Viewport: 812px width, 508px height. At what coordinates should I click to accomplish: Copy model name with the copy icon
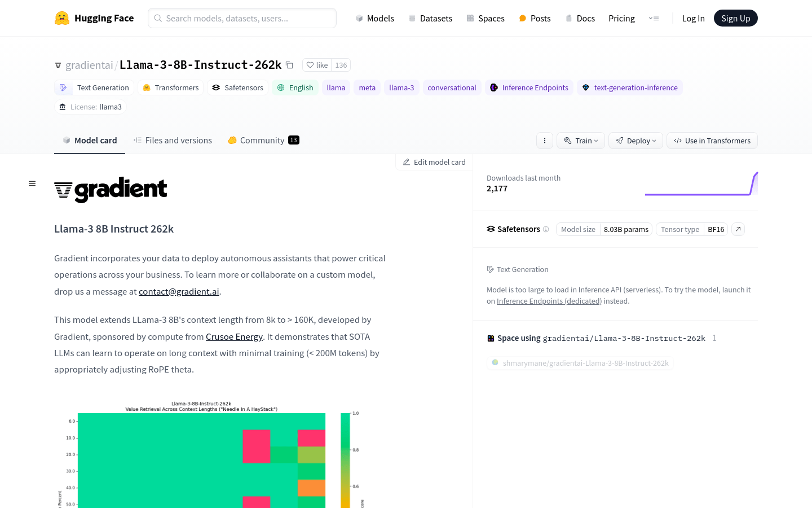point(289,65)
